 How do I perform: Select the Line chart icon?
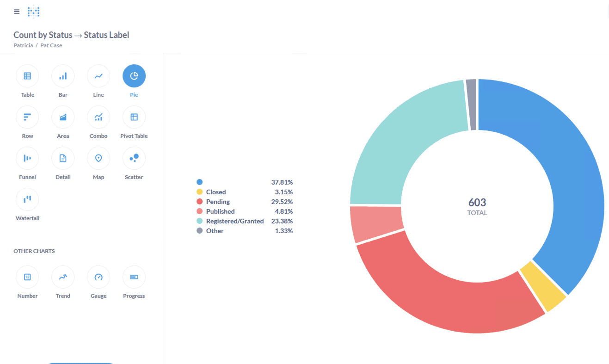(x=98, y=76)
